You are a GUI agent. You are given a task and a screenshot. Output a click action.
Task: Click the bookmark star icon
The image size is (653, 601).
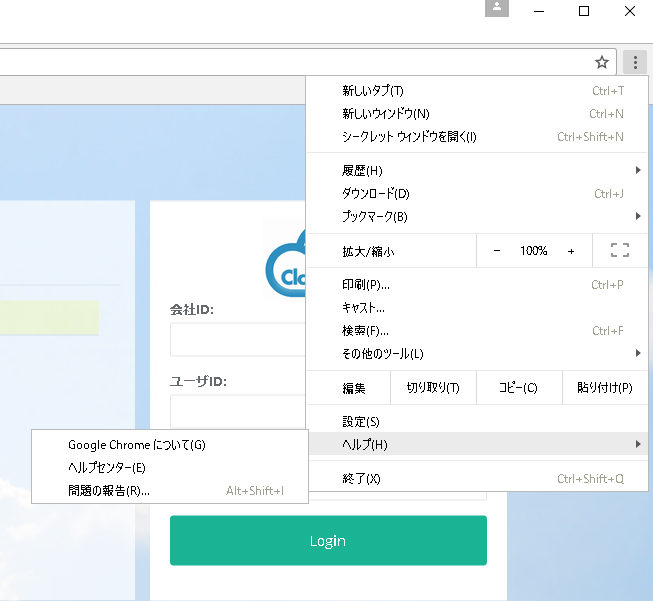click(x=602, y=62)
